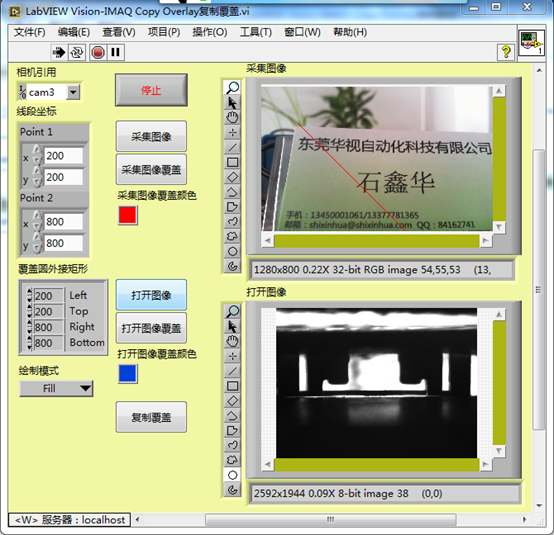Open the 文件(F) menu
This screenshot has height=535, width=554.
point(30,32)
